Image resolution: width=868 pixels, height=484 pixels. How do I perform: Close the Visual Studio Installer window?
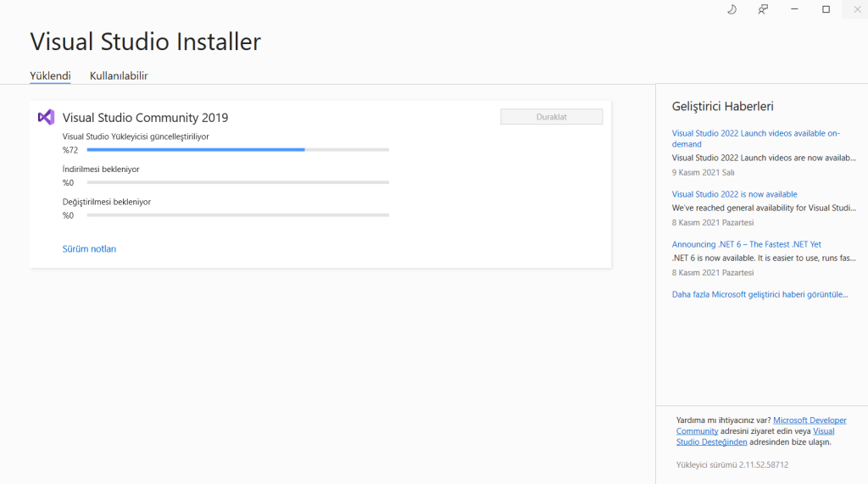[x=856, y=9]
